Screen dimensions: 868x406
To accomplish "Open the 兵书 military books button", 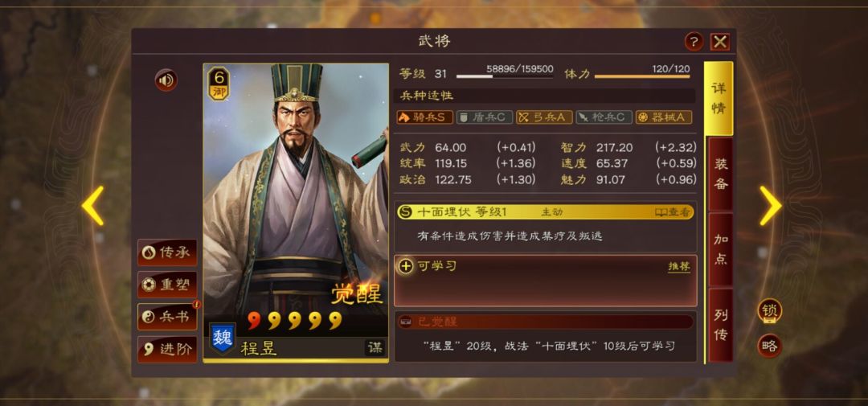I will [167, 318].
